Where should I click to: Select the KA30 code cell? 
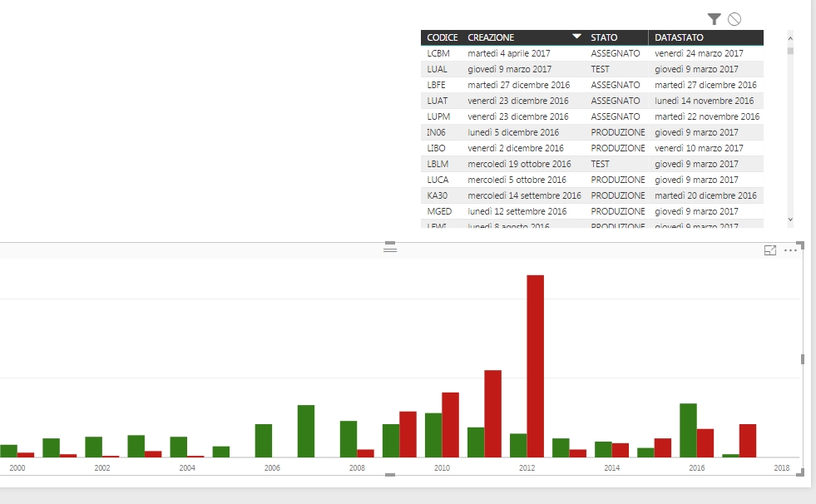(438, 195)
